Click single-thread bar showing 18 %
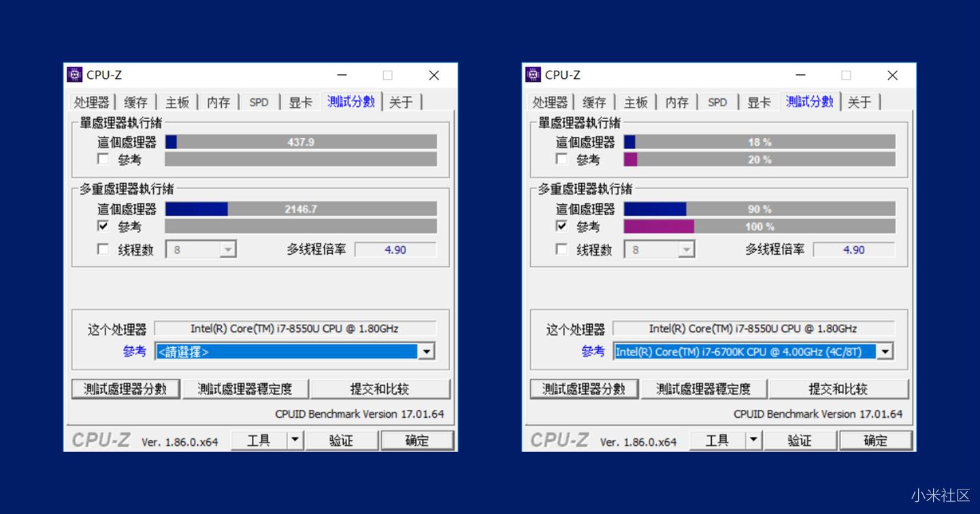The image size is (980, 514). (x=759, y=142)
